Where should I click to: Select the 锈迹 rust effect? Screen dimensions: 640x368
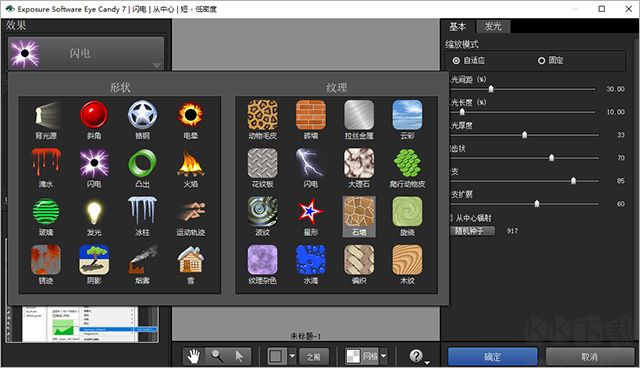[46, 265]
